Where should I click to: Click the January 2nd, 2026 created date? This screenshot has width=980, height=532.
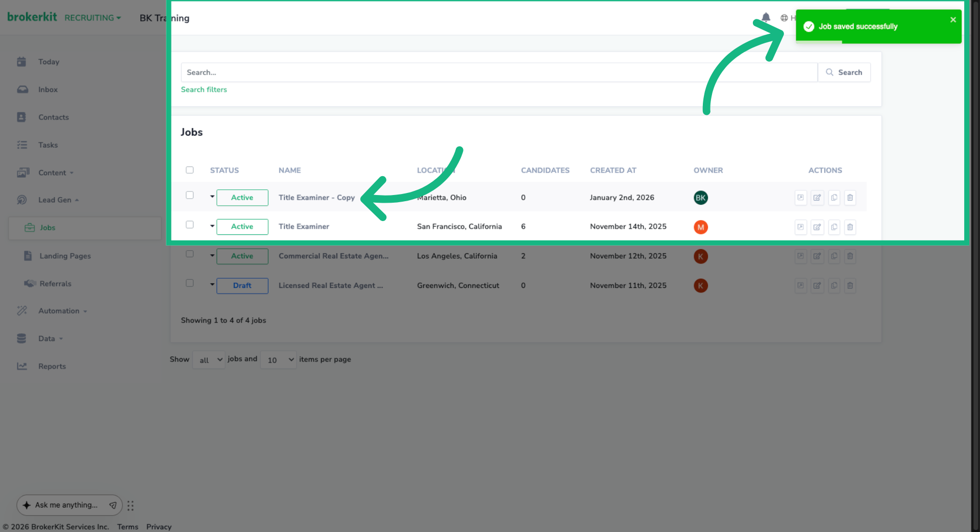click(x=622, y=198)
